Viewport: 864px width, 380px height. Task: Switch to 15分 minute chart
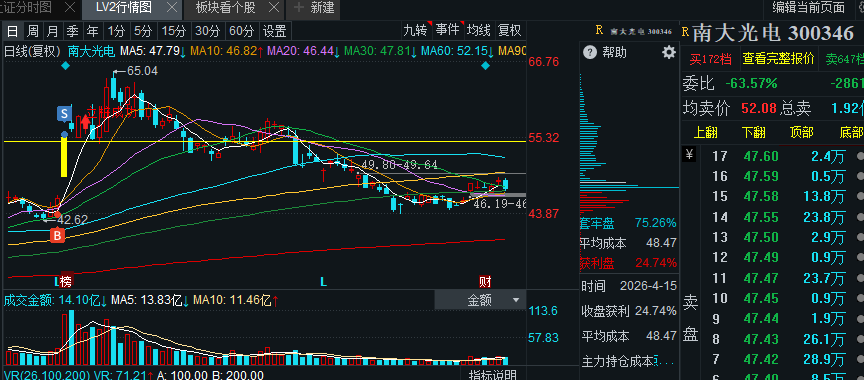coord(174,30)
